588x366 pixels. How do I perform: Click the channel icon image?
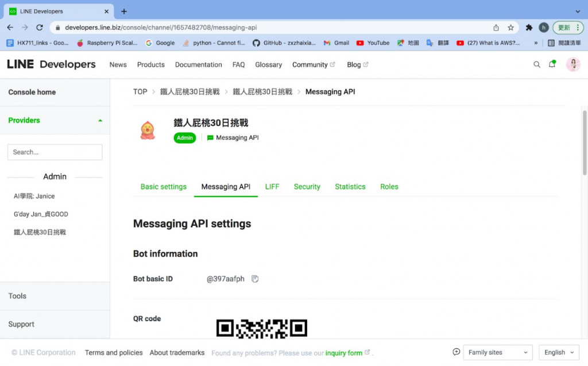point(148,130)
